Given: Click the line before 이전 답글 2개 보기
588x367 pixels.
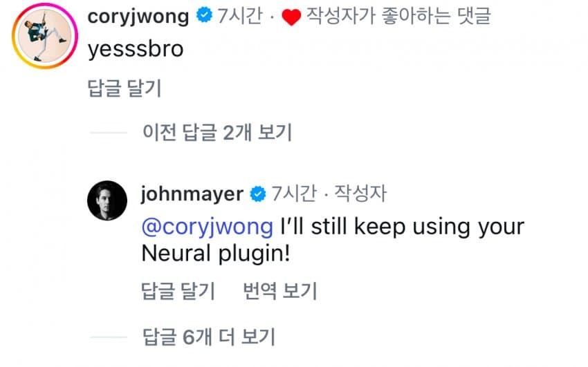Looking at the screenshot, I should 109,133.
